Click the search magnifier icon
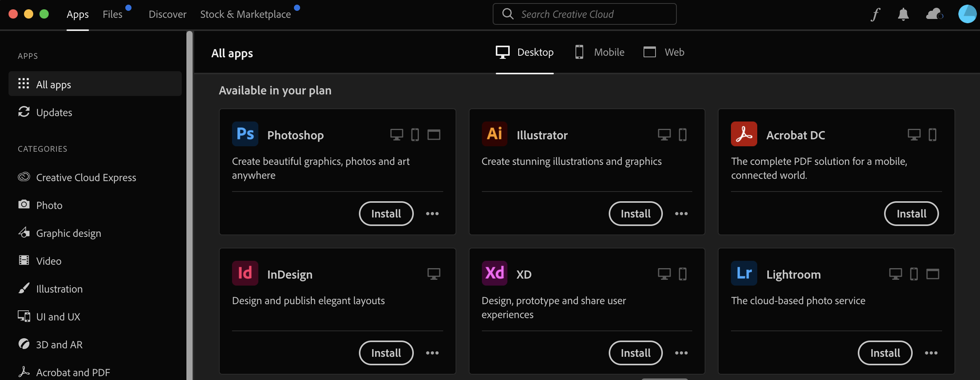This screenshot has width=980, height=380. [508, 14]
